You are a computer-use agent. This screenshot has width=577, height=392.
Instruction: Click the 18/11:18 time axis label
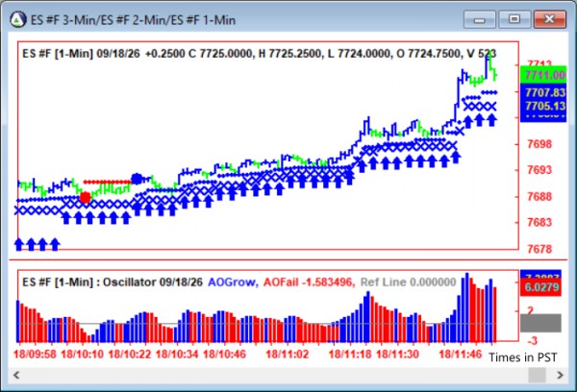click(350, 355)
